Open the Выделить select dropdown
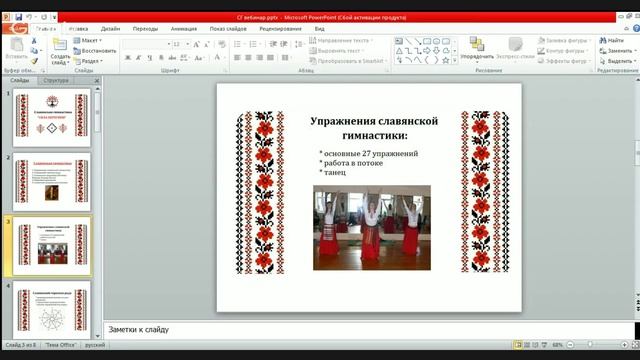640x360 pixels. click(x=618, y=61)
